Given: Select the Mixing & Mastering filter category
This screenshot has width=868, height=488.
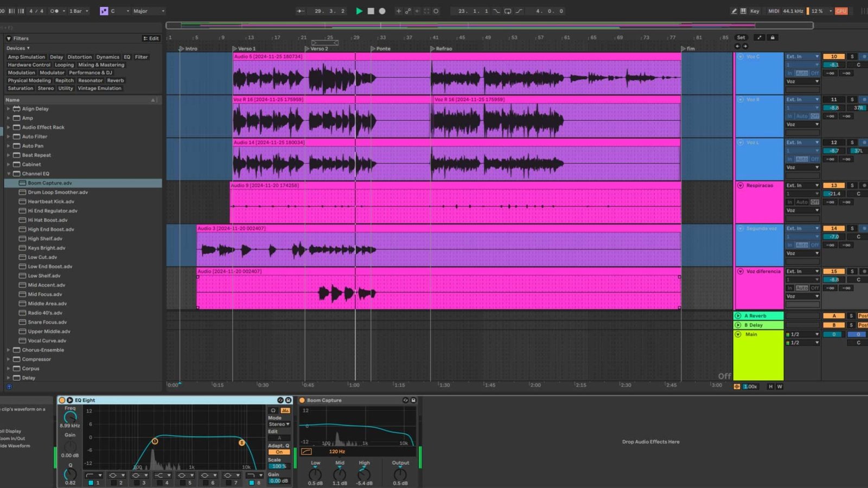Looking at the screenshot, I should 101,65.
